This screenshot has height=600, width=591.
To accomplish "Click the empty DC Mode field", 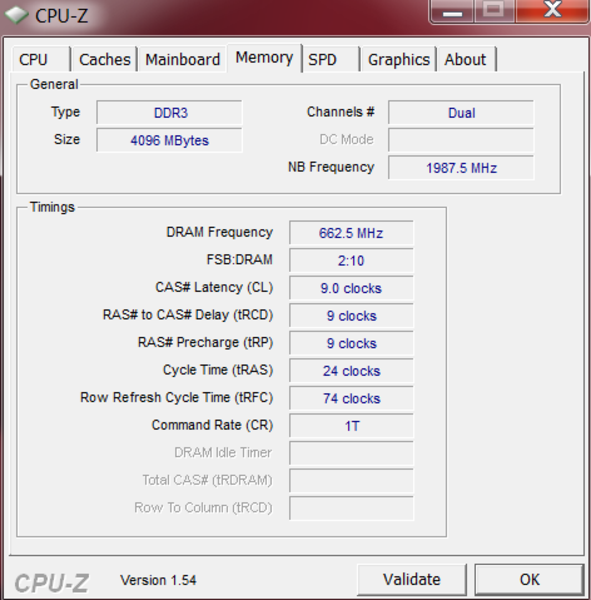I will pos(461,140).
